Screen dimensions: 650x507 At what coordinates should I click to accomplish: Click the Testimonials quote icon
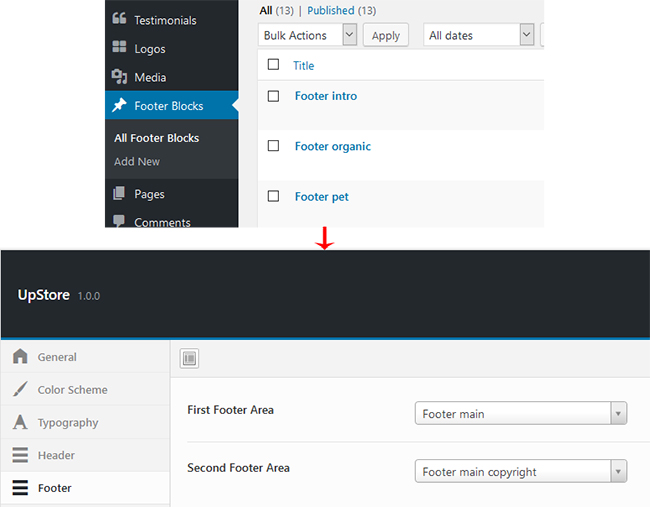tap(119, 20)
